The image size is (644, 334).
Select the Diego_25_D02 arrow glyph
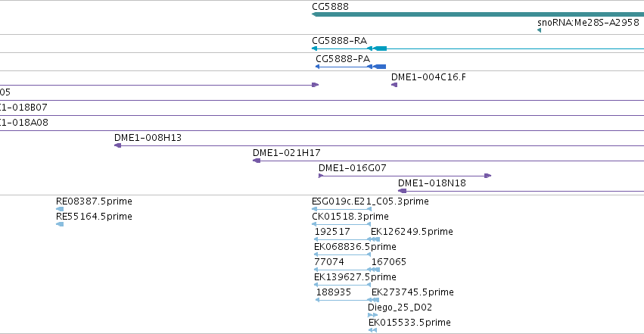(x=372, y=315)
